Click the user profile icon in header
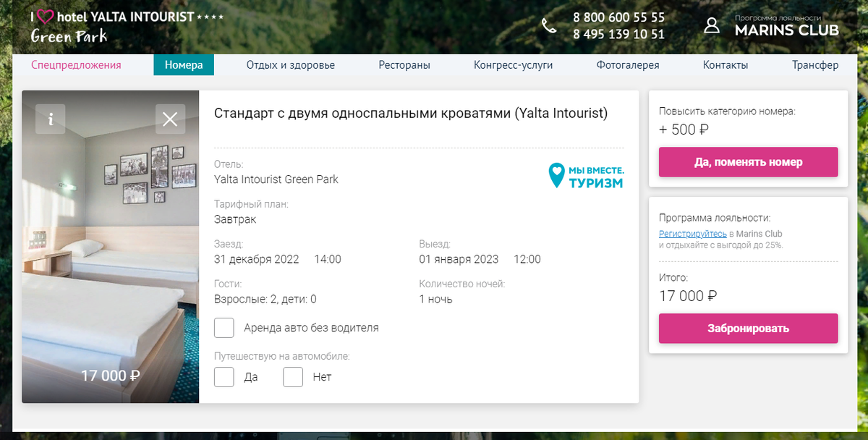 pos(712,25)
